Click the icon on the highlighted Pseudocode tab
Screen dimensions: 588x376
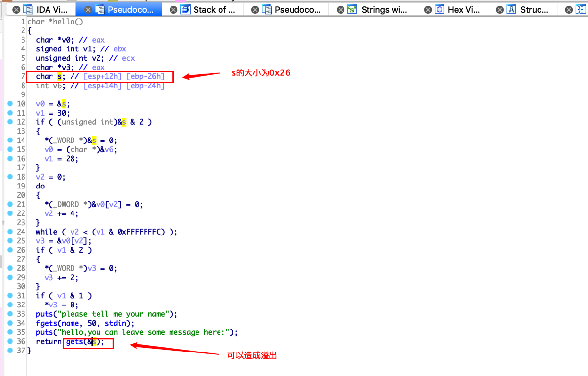(x=99, y=9)
